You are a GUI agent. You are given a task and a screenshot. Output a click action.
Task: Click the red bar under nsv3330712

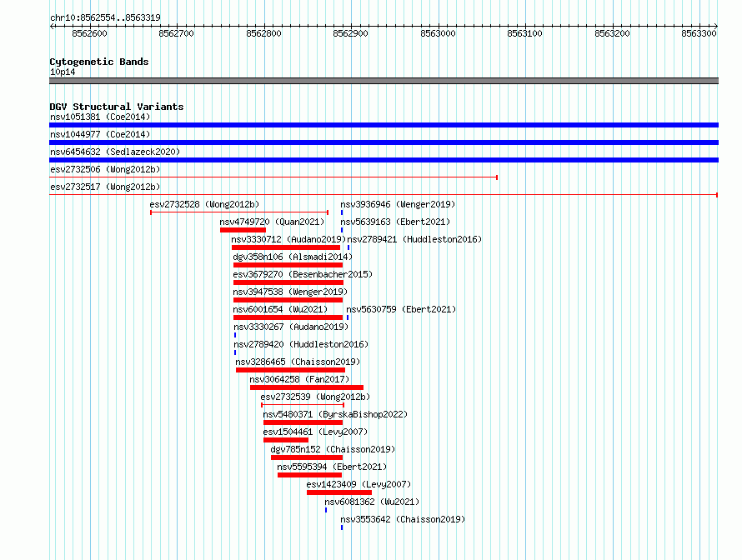[x=286, y=247]
